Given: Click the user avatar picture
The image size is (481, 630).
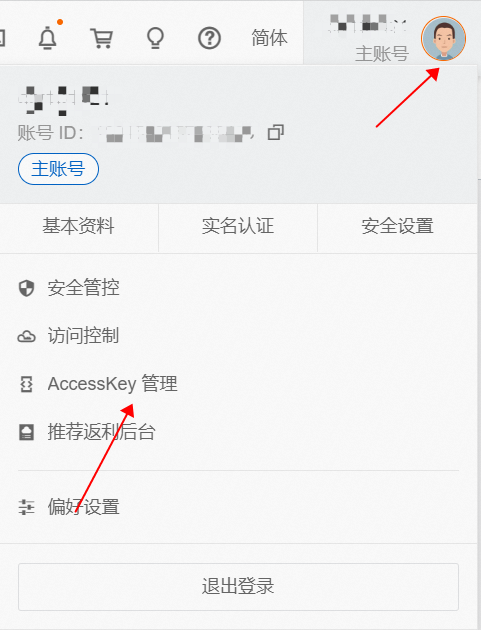Looking at the screenshot, I should point(443,39).
